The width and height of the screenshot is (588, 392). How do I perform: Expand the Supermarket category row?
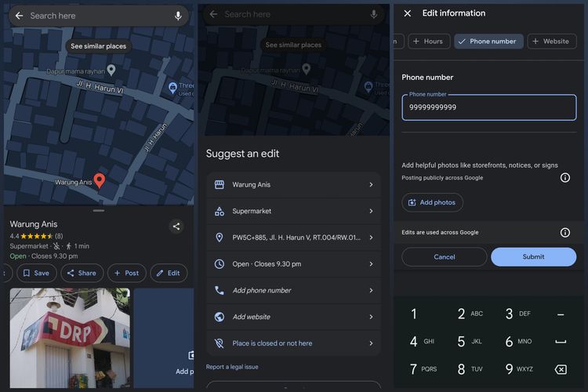coord(293,211)
